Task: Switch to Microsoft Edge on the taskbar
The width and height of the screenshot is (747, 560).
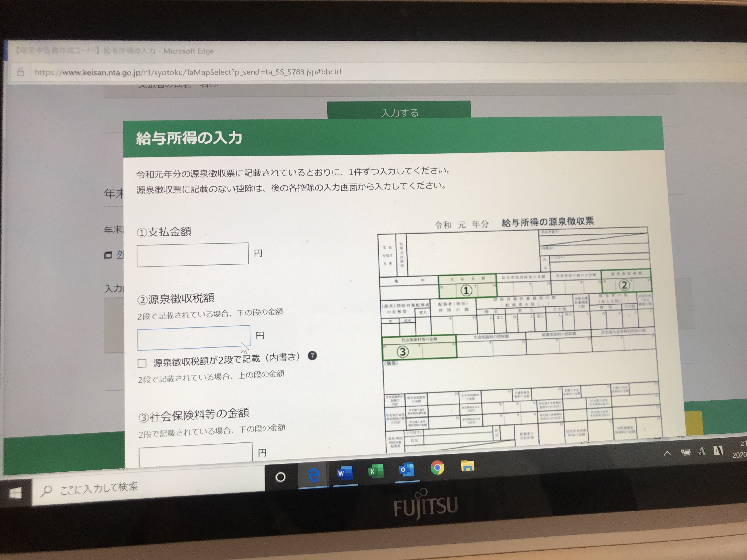Action: tap(313, 475)
